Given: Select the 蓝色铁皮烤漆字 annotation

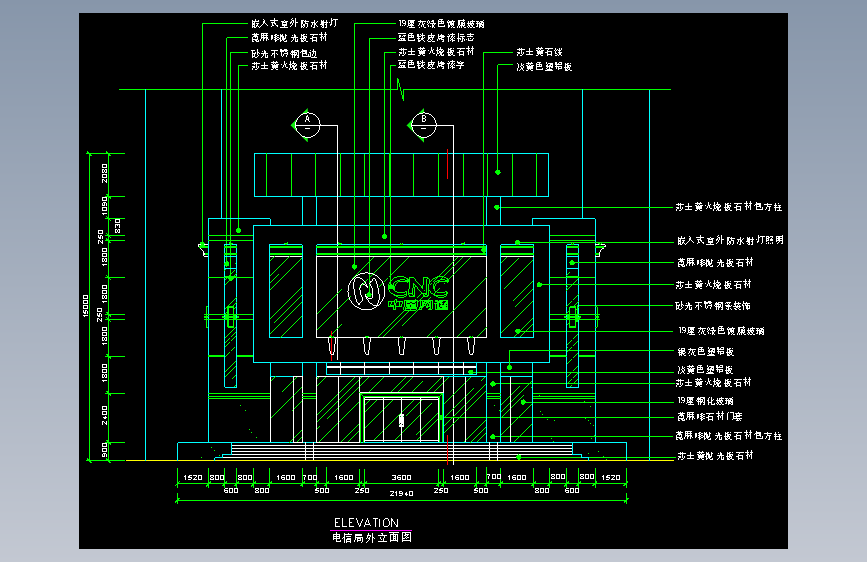Looking at the screenshot, I should 431,65.
